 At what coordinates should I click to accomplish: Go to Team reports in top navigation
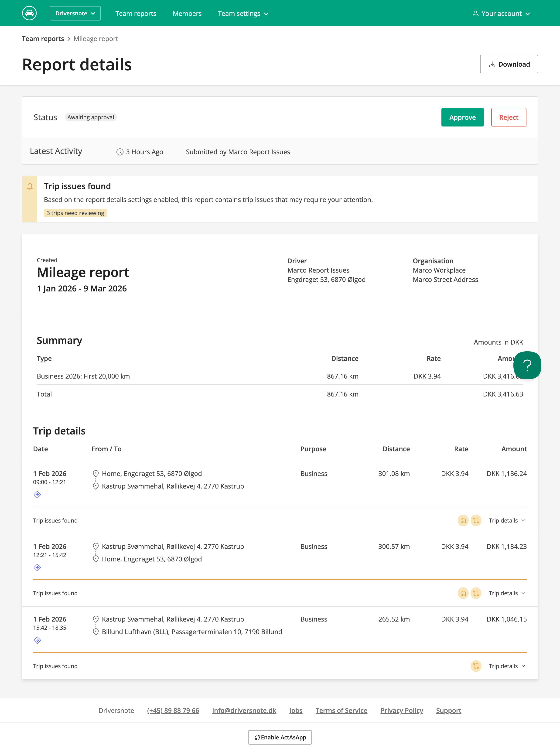click(x=136, y=14)
